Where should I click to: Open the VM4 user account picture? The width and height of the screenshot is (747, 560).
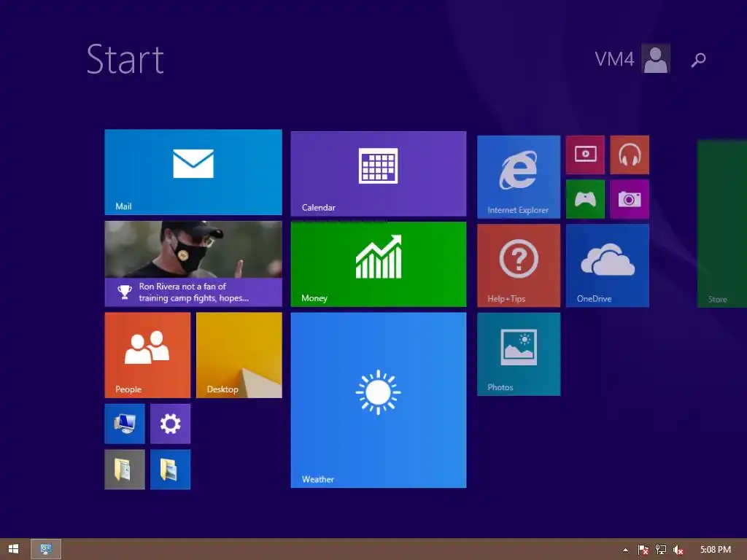656,58
